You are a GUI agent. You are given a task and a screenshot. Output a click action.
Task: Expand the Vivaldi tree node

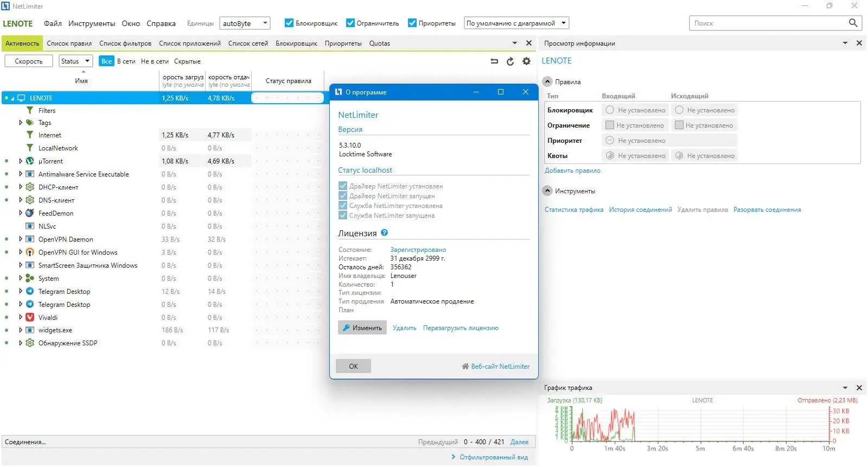pyautogui.click(x=21, y=318)
